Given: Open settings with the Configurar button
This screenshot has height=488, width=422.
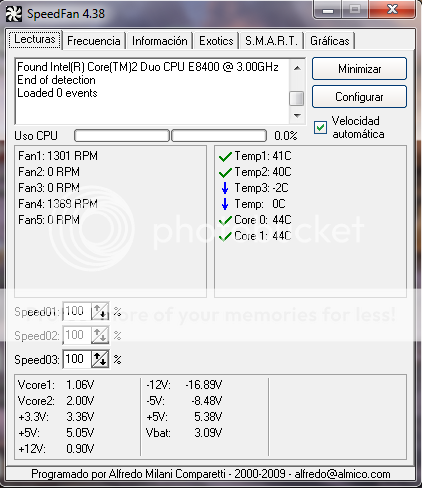Looking at the screenshot, I should 359,97.
